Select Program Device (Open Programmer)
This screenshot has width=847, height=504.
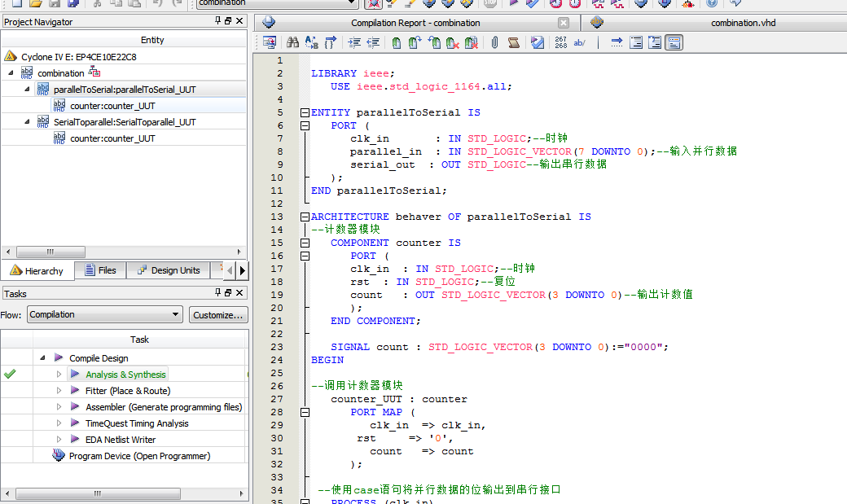click(139, 456)
